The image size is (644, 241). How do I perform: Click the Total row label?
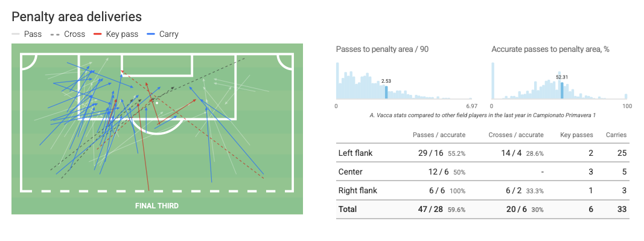coord(348,209)
